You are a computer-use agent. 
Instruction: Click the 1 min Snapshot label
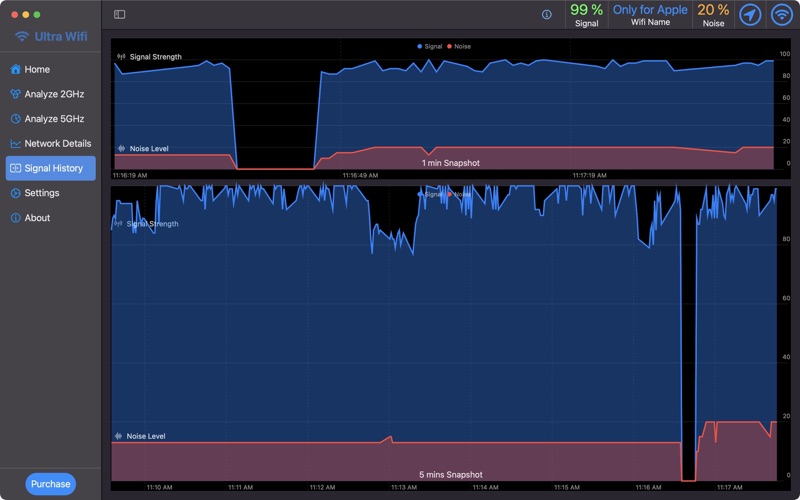tap(451, 163)
